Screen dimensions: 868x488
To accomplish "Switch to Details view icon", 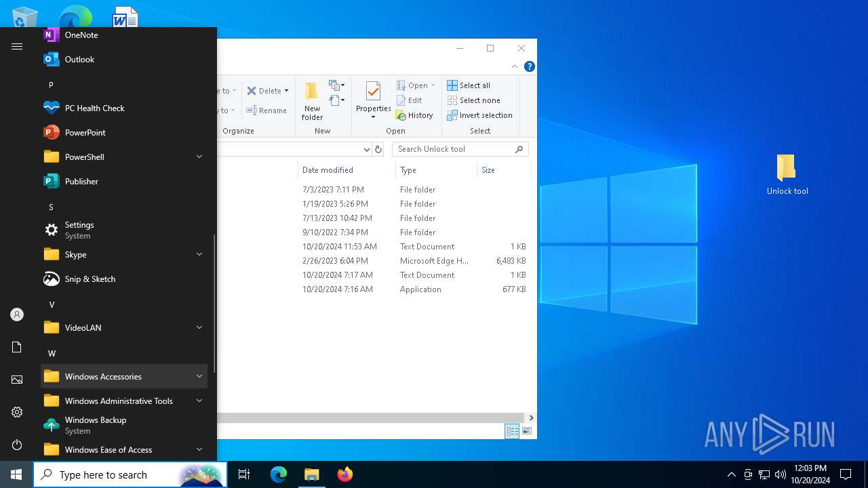I will coord(513,431).
